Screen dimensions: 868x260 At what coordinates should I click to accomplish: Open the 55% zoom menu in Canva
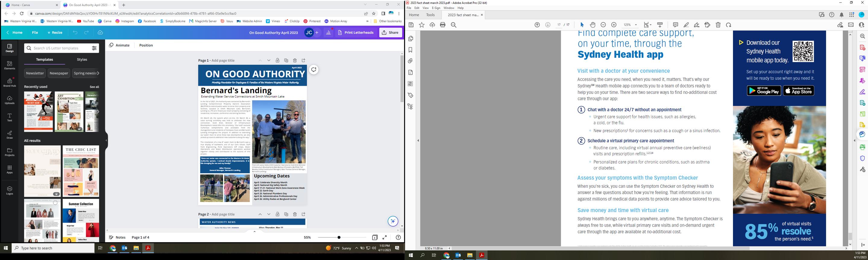pos(307,237)
